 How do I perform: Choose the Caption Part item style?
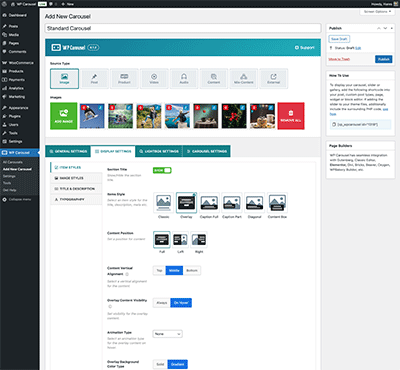pyautogui.click(x=232, y=203)
